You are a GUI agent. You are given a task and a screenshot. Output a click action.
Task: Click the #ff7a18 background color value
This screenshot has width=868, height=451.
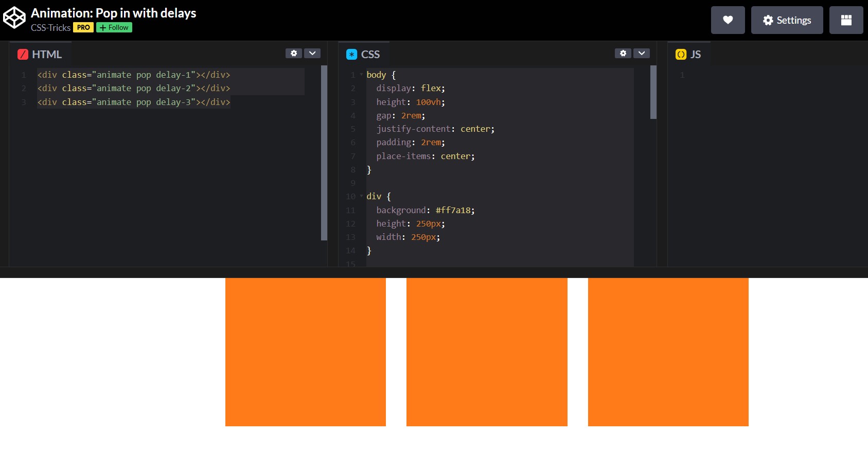coord(453,210)
